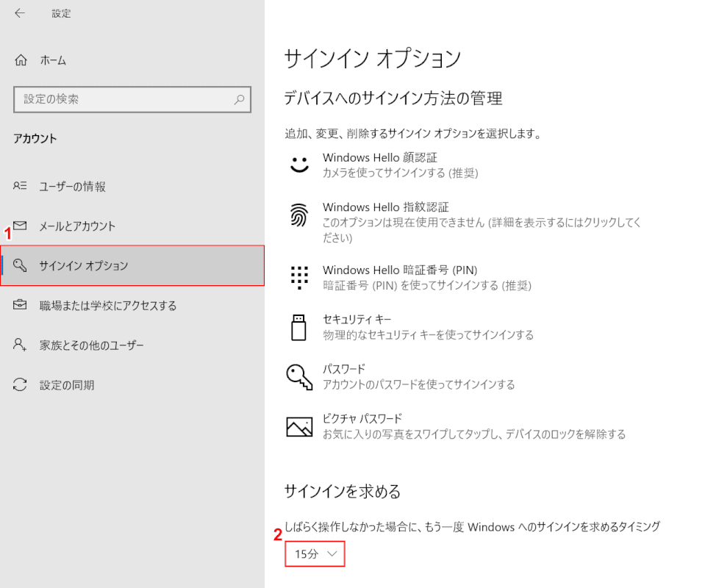The height and width of the screenshot is (588, 705).
Task: Click the PIN keypad icon
Action: [x=299, y=277]
